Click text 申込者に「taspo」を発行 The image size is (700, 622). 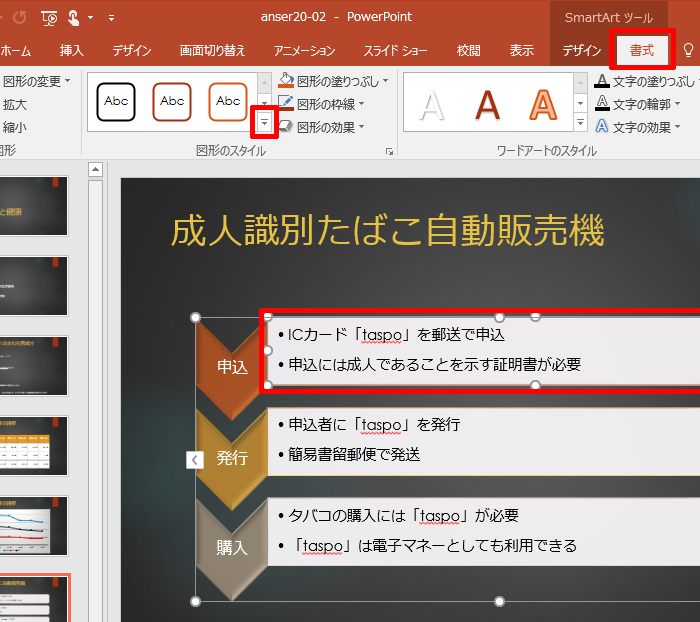[x=374, y=425]
